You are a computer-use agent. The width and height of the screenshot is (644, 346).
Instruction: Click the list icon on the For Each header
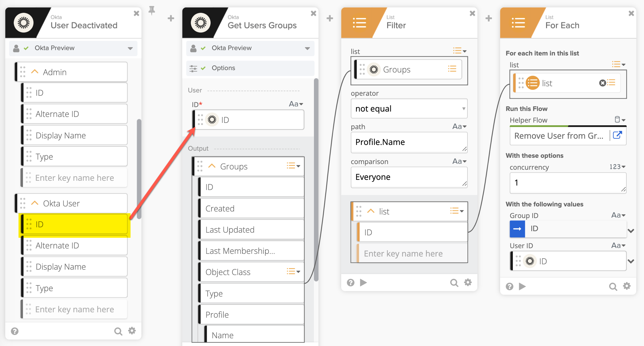coord(518,23)
